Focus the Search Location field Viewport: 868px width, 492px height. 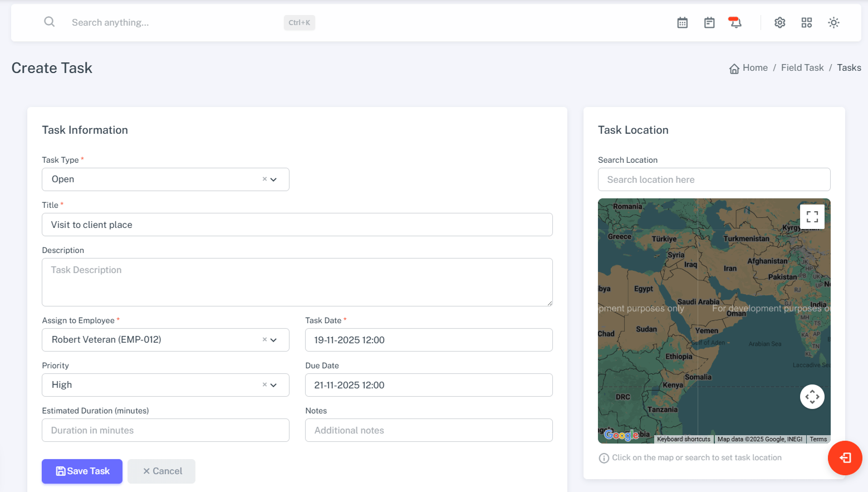[714, 179]
